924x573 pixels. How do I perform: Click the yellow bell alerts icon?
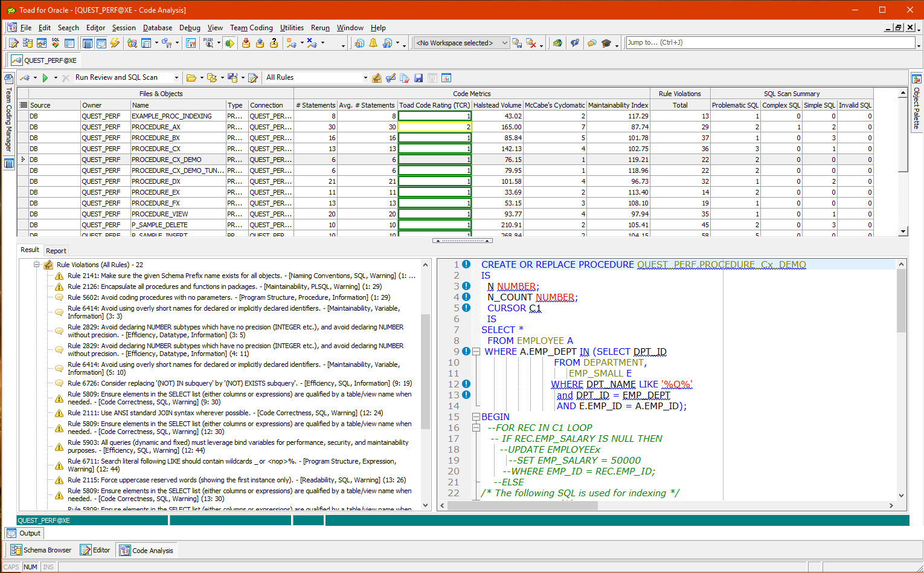pyautogui.click(x=373, y=43)
